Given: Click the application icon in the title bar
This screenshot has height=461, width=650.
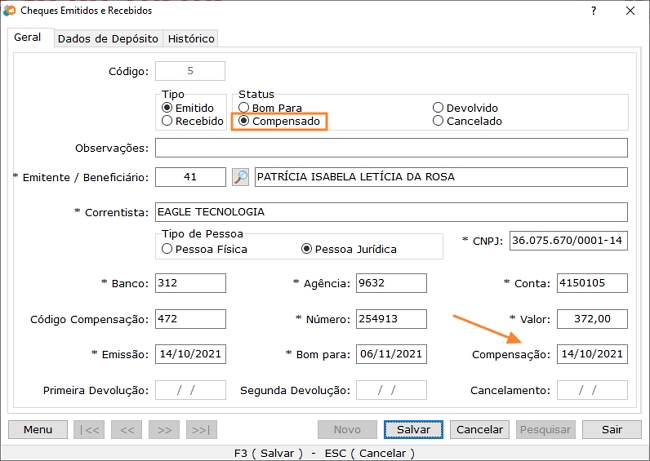Looking at the screenshot, I should click(x=9, y=10).
